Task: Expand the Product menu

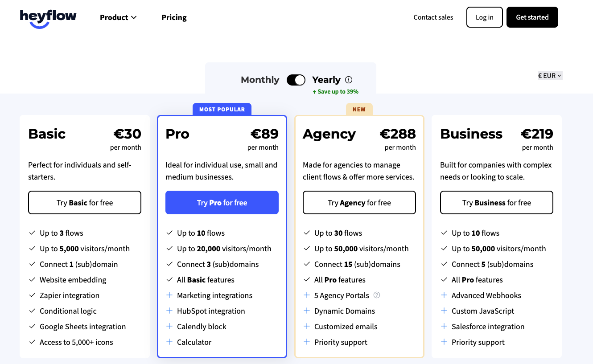Action: click(118, 17)
